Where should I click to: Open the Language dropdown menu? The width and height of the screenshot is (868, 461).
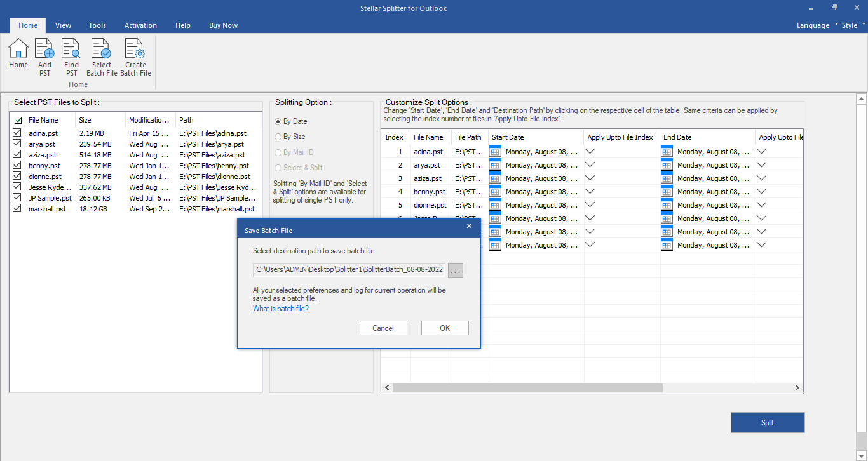[817, 25]
